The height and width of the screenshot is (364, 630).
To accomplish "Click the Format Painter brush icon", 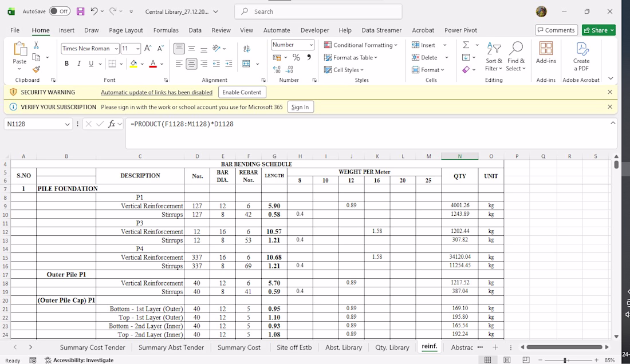I will point(36,69).
